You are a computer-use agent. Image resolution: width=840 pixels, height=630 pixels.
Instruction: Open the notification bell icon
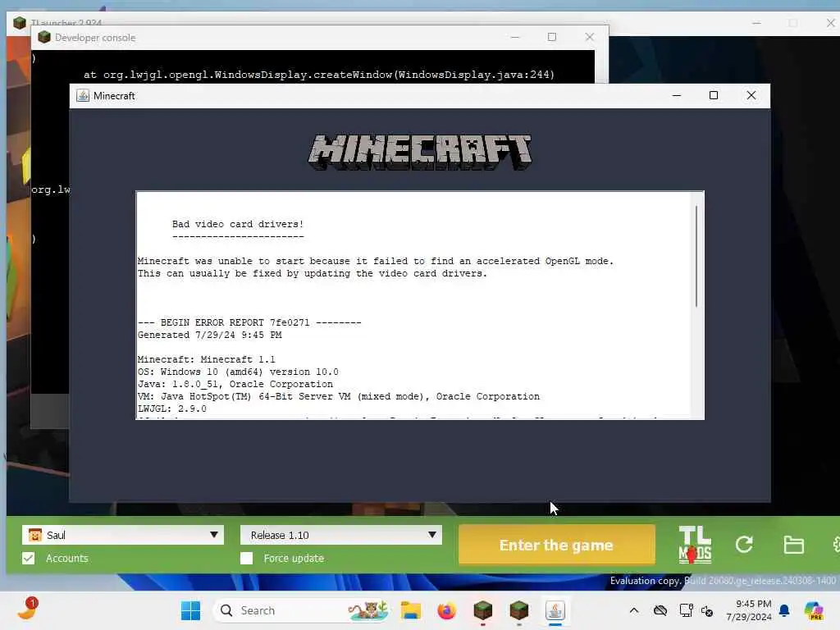click(x=784, y=610)
